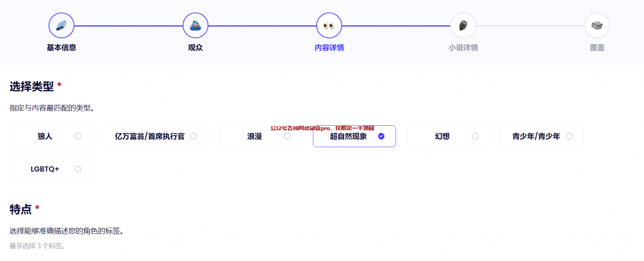This screenshot has width=644, height=261.
Task: Pick the 幻想 radio button
Action: 475,136
